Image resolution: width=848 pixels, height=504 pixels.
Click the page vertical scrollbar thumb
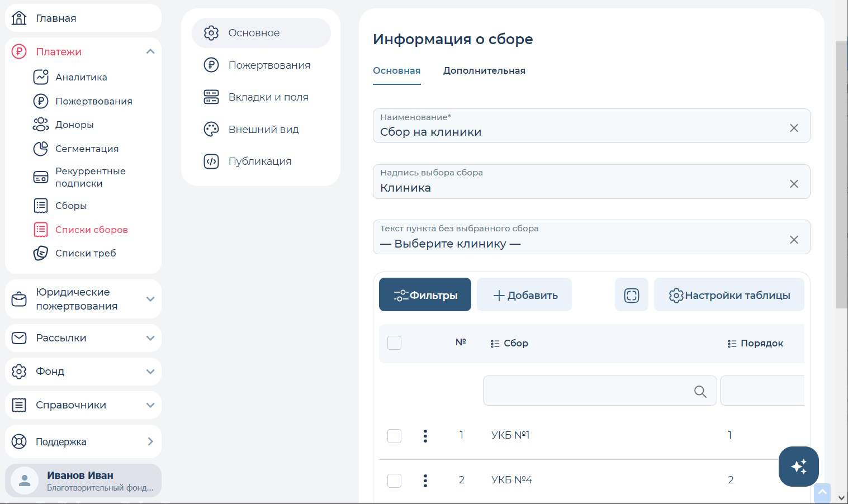pyautogui.click(x=841, y=174)
